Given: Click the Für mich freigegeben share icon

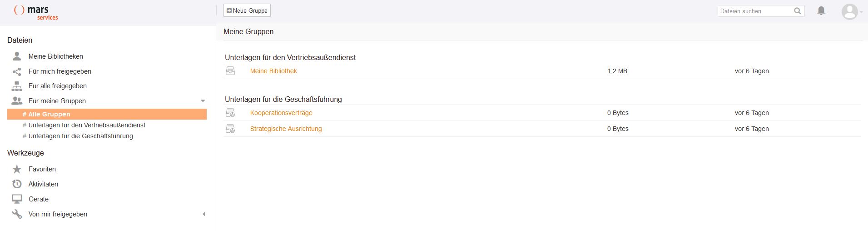Looking at the screenshot, I should click(x=17, y=71).
